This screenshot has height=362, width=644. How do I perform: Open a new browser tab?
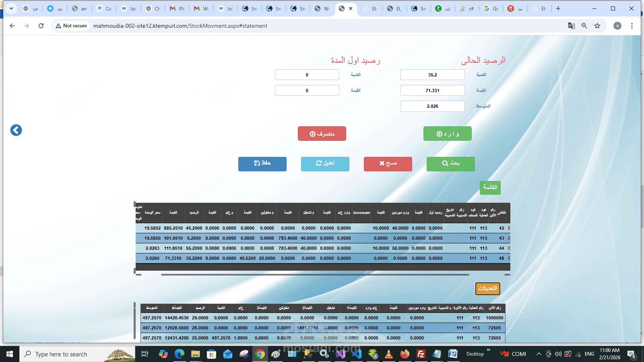558,8
